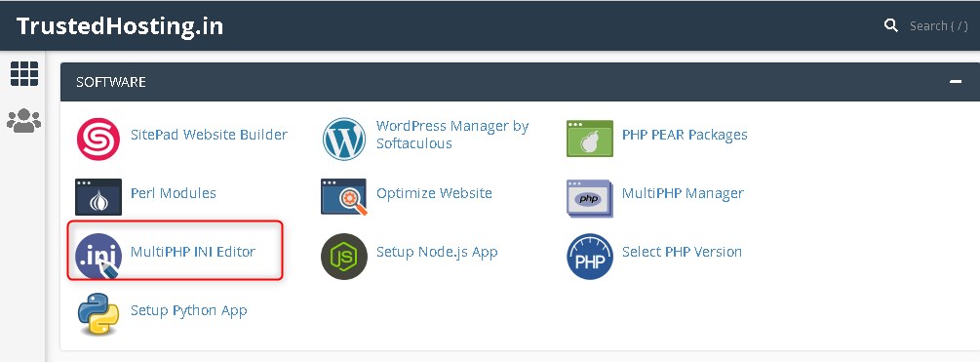
Task: Click the search magnifier icon in header
Action: tap(891, 25)
